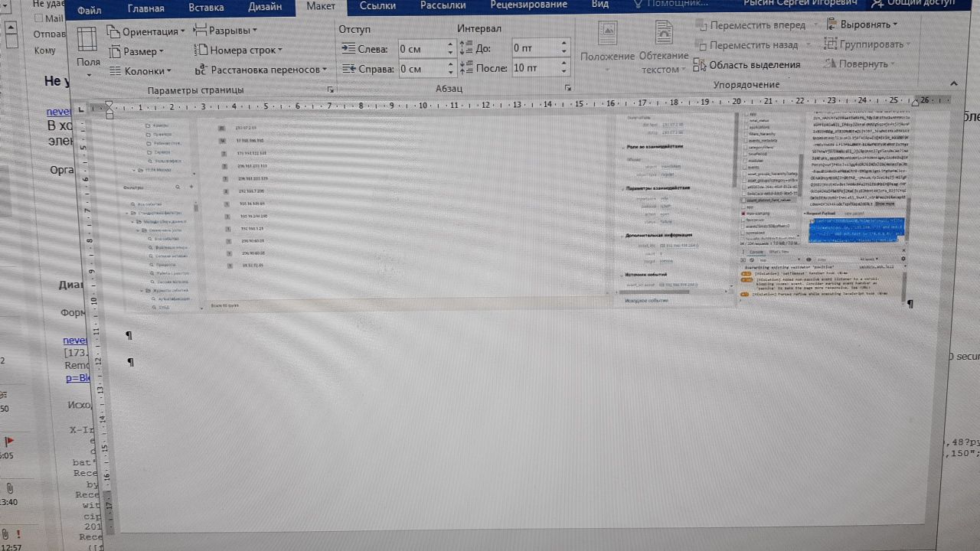Viewport: 980px width, 551px height.
Task: Open the Абзац paragraph dialog launcher
Action: tap(567, 88)
